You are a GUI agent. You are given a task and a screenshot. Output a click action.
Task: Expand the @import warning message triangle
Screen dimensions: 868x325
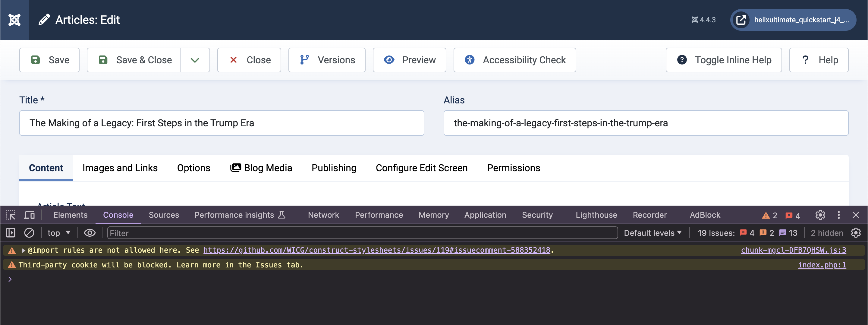click(23, 251)
